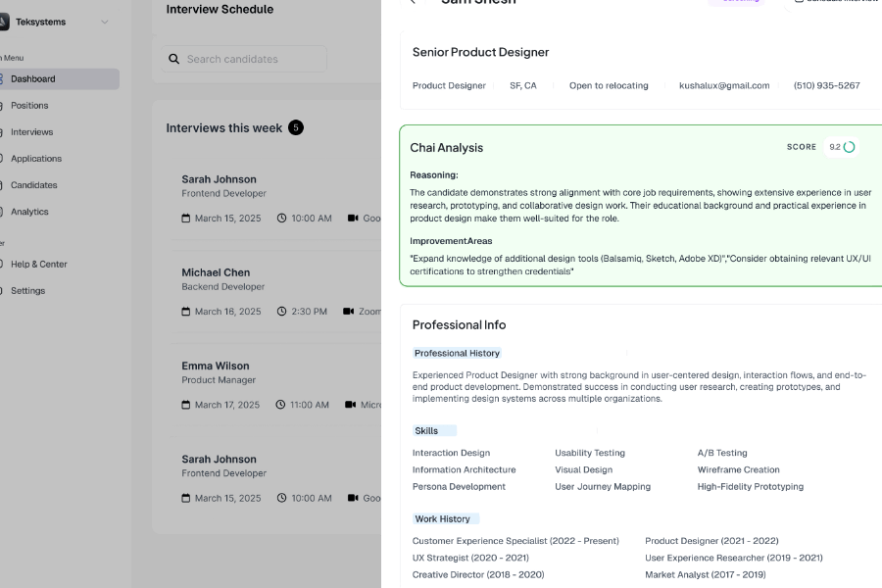Viewport: 882px width, 588px height.
Task: Click video camera icon in Michael Chen row
Action: (x=348, y=312)
